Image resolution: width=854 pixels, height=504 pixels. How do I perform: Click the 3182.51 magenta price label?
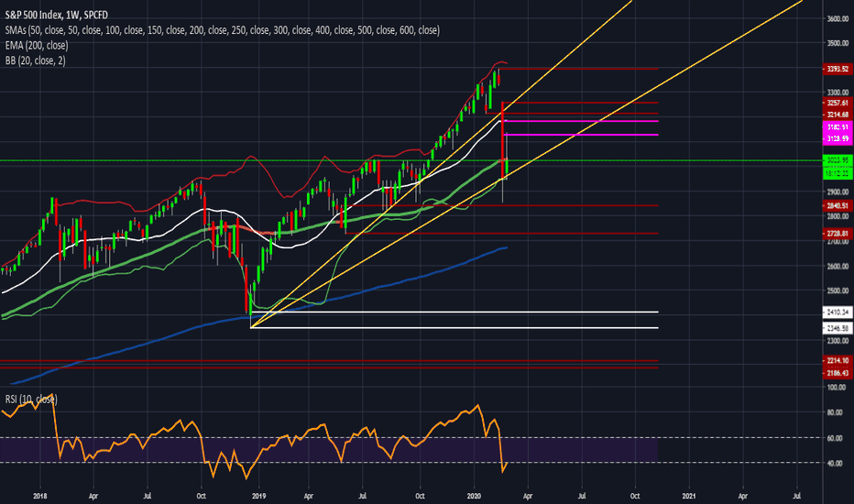838,127
